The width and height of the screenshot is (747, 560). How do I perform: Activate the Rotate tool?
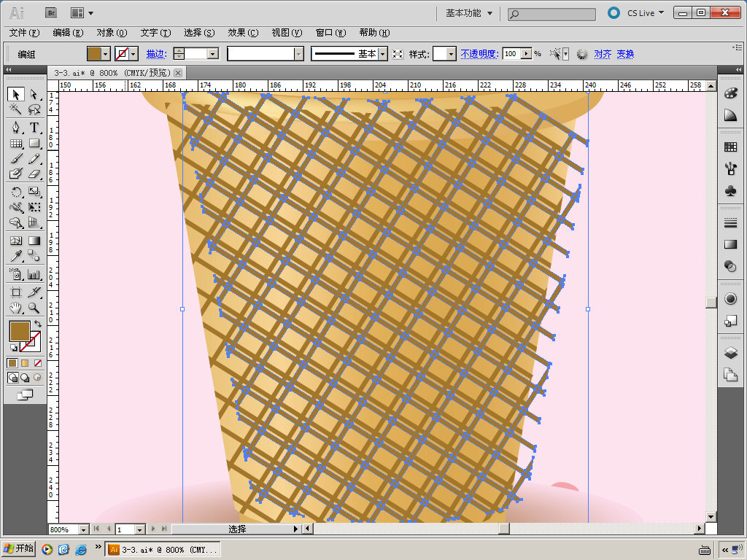click(x=16, y=192)
